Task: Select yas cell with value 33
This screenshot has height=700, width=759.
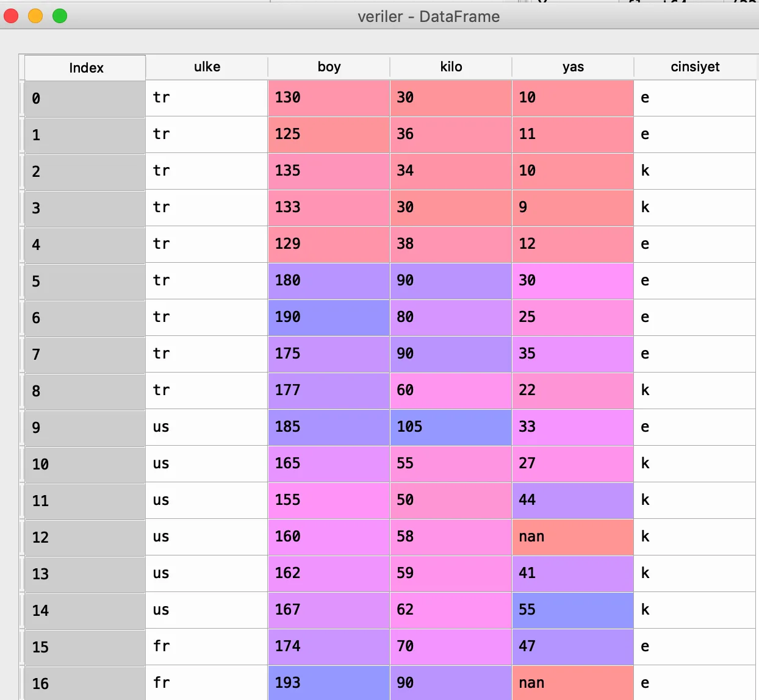Action: click(x=573, y=427)
